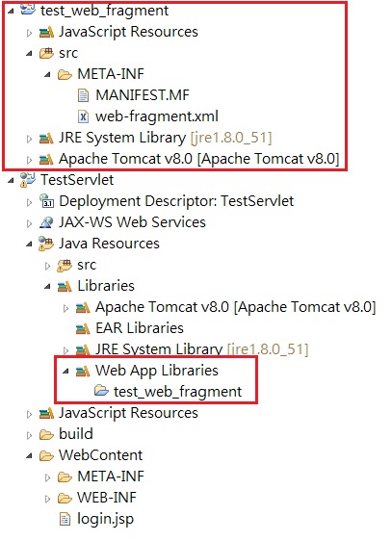Click the EAR Libraries icon
Viewport: 392px width, 541px height.
83,329
